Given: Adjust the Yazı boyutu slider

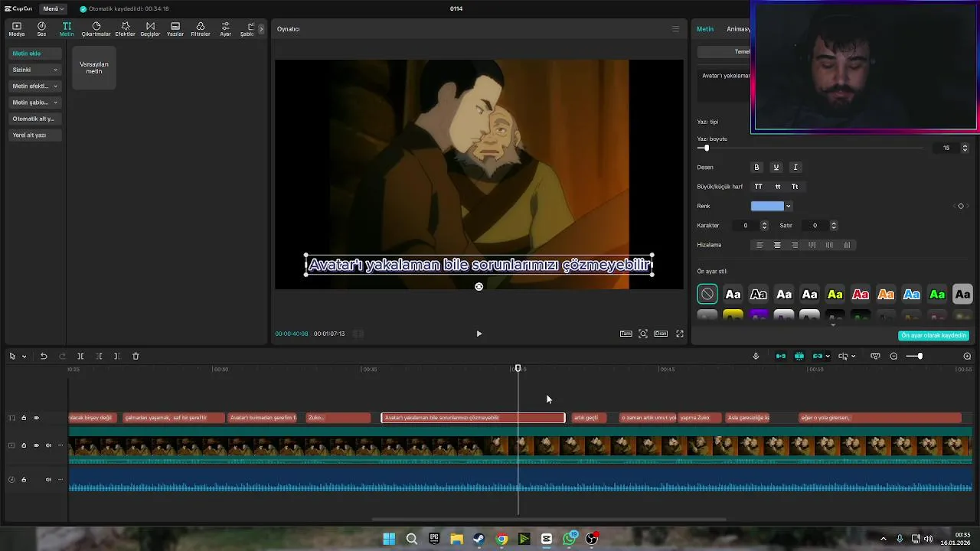Looking at the screenshot, I should tap(706, 148).
